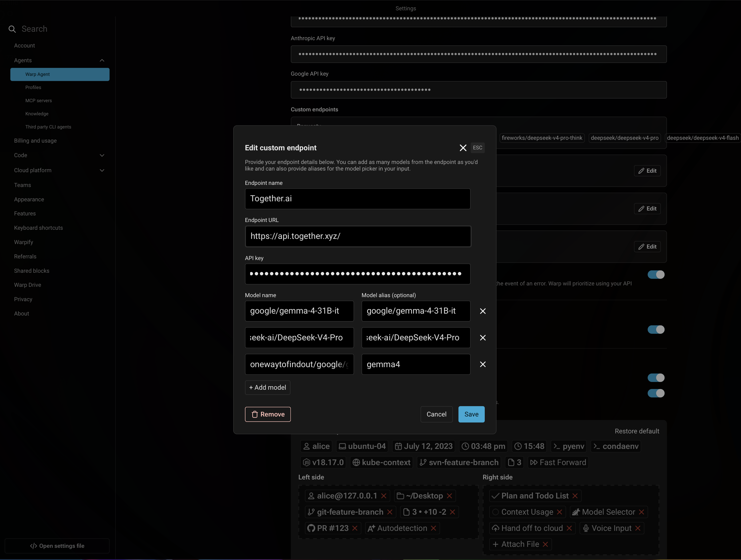The image size is (741, 560).
Task: Open the Account settings page
Action: 24,46
